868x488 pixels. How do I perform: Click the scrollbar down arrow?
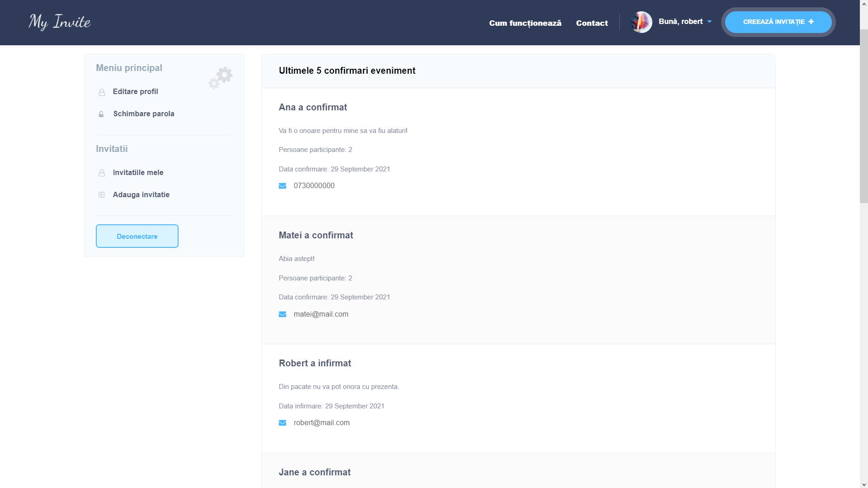[x=863, y=484]
